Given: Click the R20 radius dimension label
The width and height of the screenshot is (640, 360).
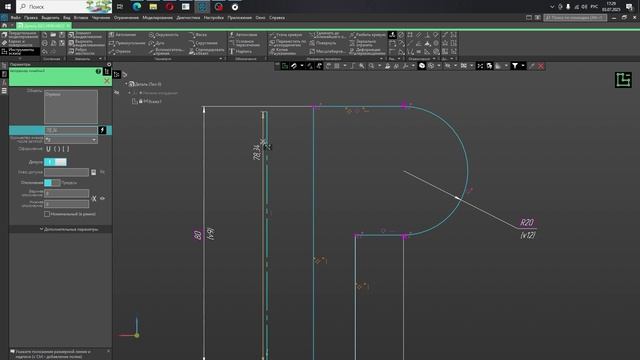Looking at the screenshot, I should (527, 222).
